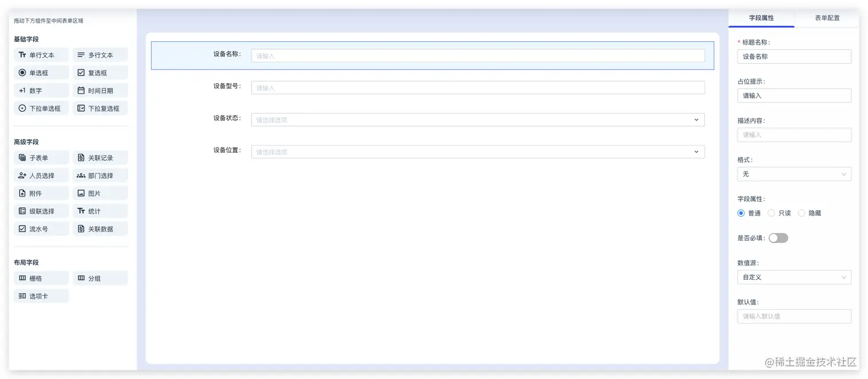The image size is (868, 379).
Task: Select the 普通 field attribute radio
Action: (741, 213)
